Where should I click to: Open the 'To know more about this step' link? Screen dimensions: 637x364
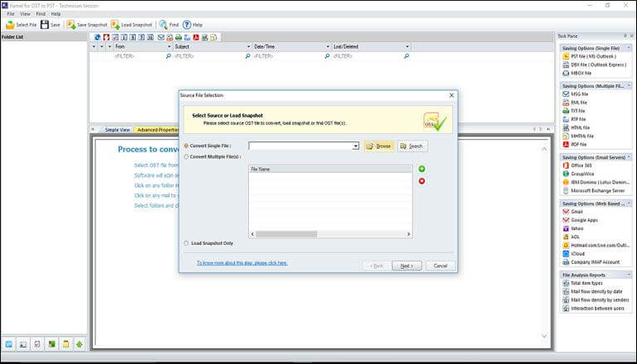click(x=242, y=263)
